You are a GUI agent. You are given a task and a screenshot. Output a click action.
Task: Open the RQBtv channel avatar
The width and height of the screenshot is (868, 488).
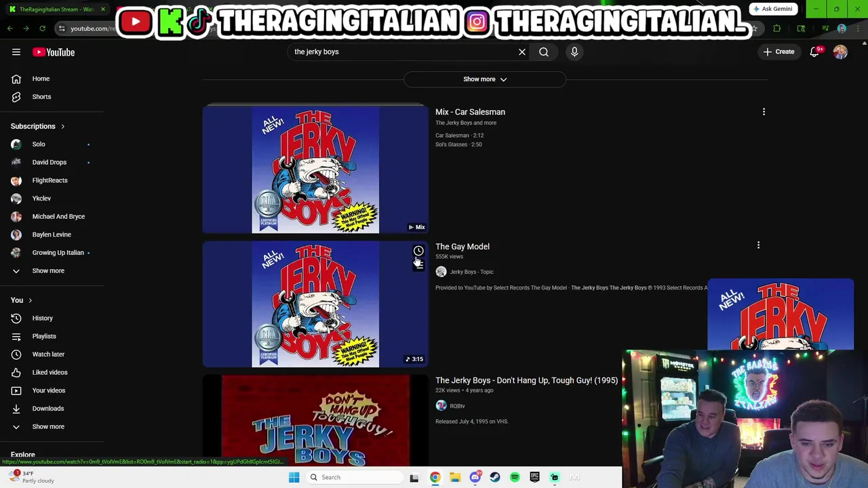point(441,406)
